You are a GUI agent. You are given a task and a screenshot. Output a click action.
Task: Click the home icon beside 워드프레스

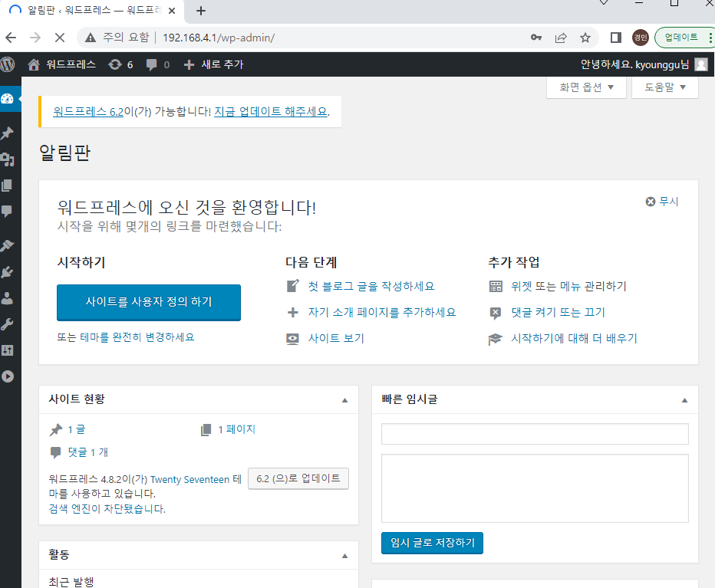33,64
